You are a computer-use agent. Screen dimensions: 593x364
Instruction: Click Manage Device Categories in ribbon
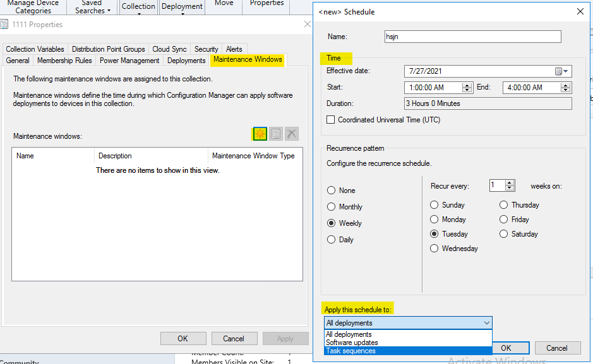(33, 7)
